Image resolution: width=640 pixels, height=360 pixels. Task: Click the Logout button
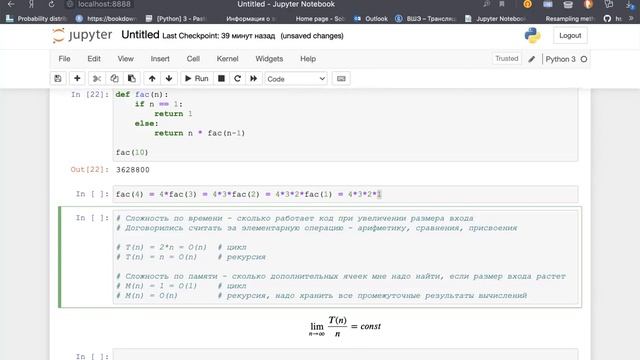(x=570, y=36)
